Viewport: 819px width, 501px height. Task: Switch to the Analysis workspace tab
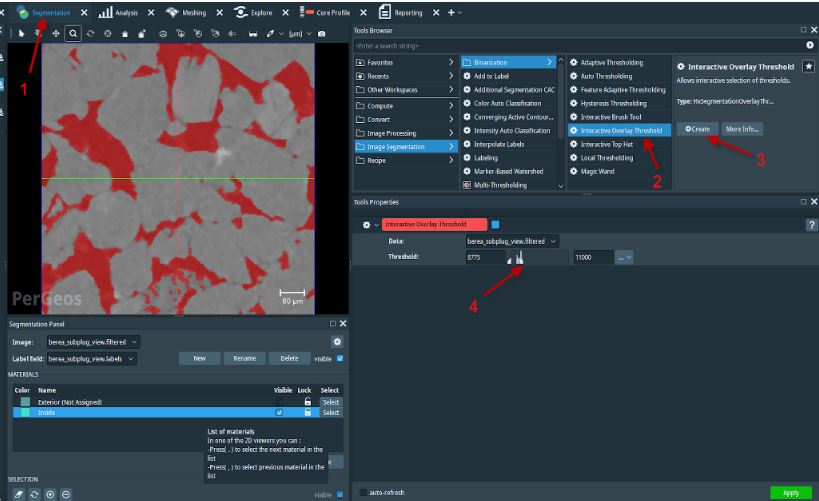pyautogui.click(x=119, y=13)
